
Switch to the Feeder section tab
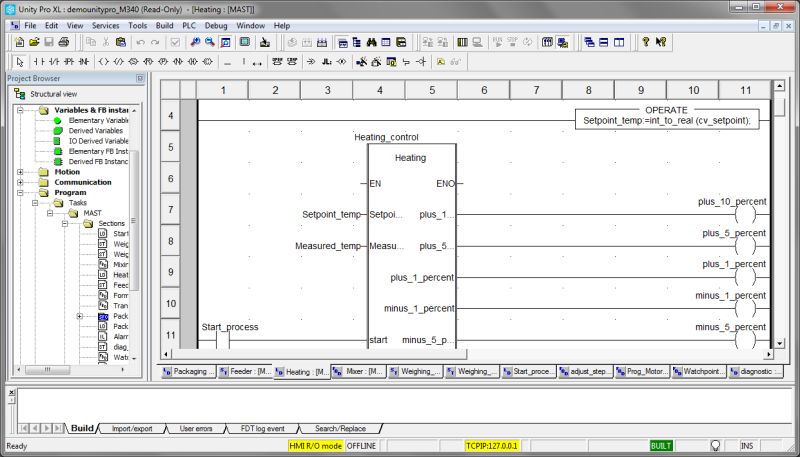(x=246, y=372)
